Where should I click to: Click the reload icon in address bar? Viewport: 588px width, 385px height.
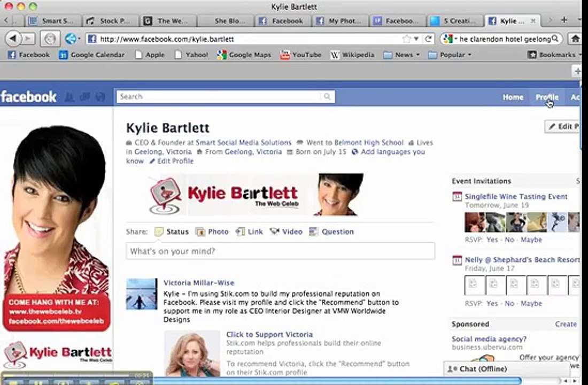click(x=428, y=38)
